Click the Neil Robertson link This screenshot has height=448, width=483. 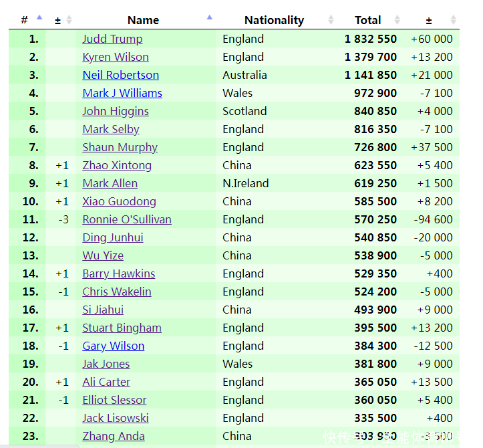pyautogui.click(x=120, y=75)
